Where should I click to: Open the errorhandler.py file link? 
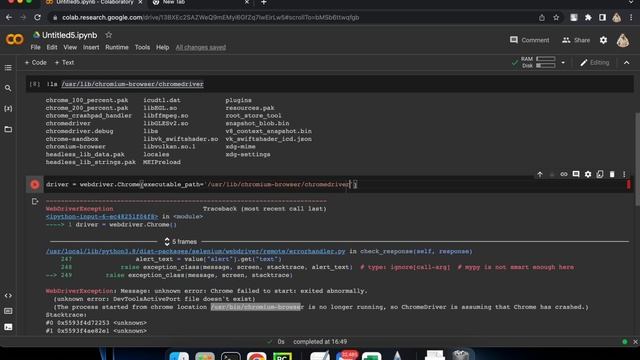(196, 251)
